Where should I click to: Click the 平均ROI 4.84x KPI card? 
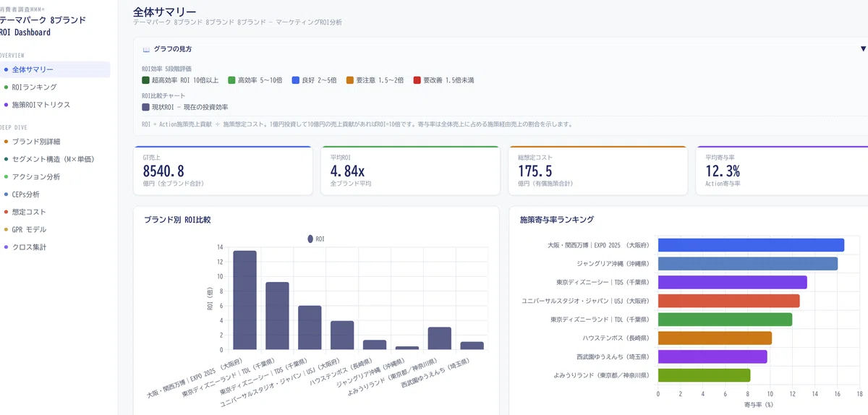(410, 171)
